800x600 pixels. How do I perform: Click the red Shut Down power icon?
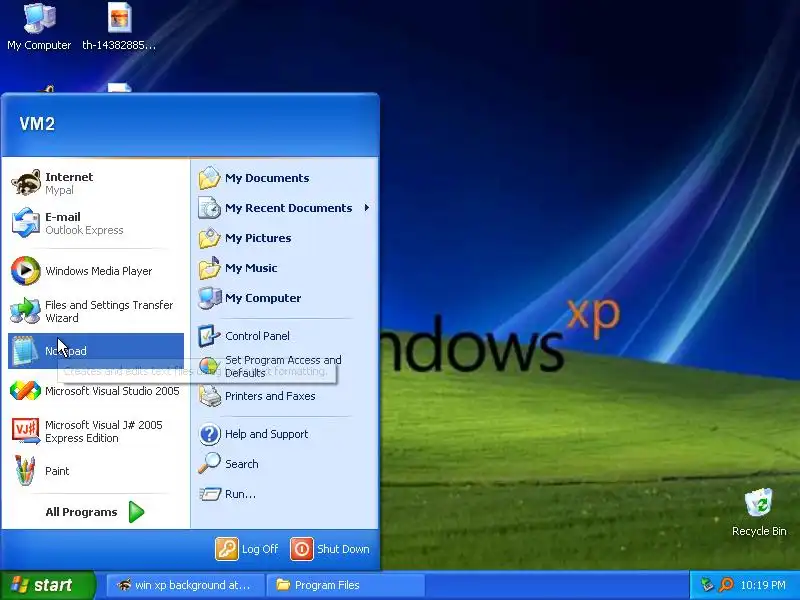click(302, 549)
